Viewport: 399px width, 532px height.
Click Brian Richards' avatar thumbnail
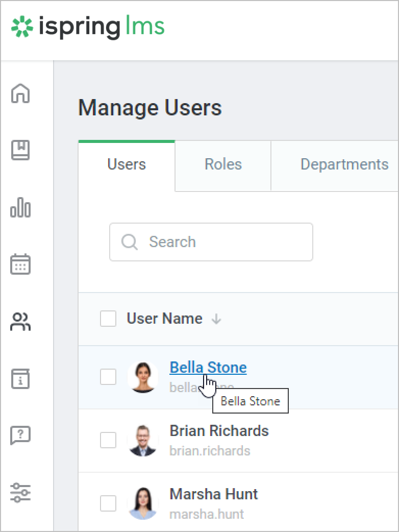pos(142,440)
